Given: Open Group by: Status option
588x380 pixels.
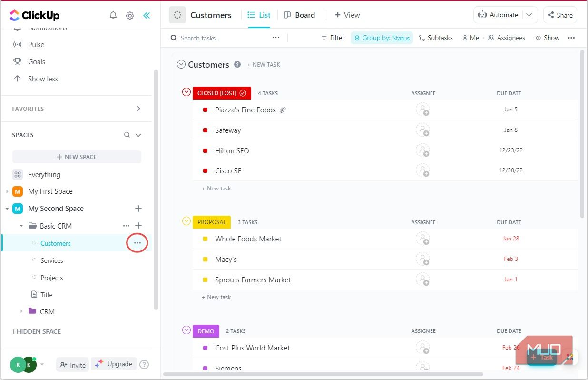Looking at the screenshot, I should [x=382, y=38].
